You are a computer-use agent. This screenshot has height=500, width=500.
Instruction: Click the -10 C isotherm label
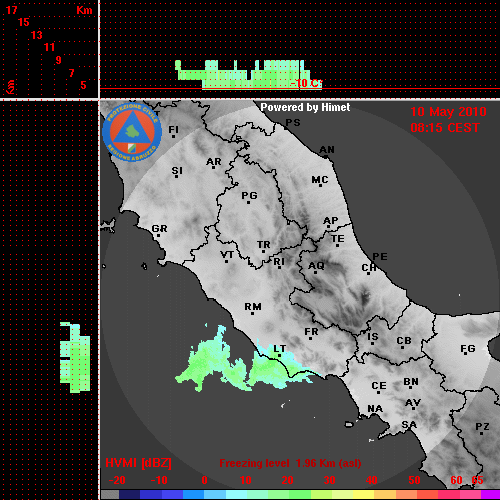click(306, 83)
